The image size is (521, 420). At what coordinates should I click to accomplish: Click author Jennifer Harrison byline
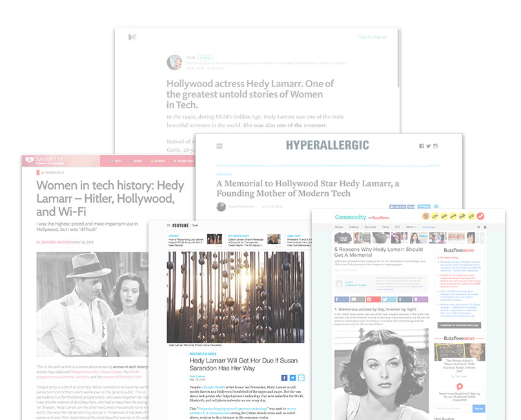click(x=54, y=243)
